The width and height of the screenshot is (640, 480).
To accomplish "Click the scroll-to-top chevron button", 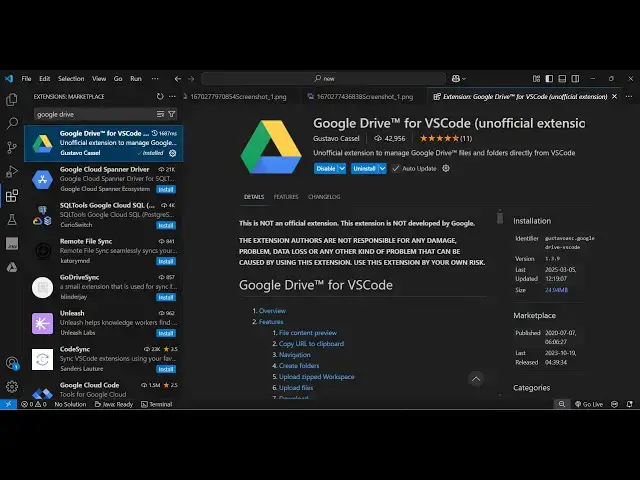I will 476,379.
